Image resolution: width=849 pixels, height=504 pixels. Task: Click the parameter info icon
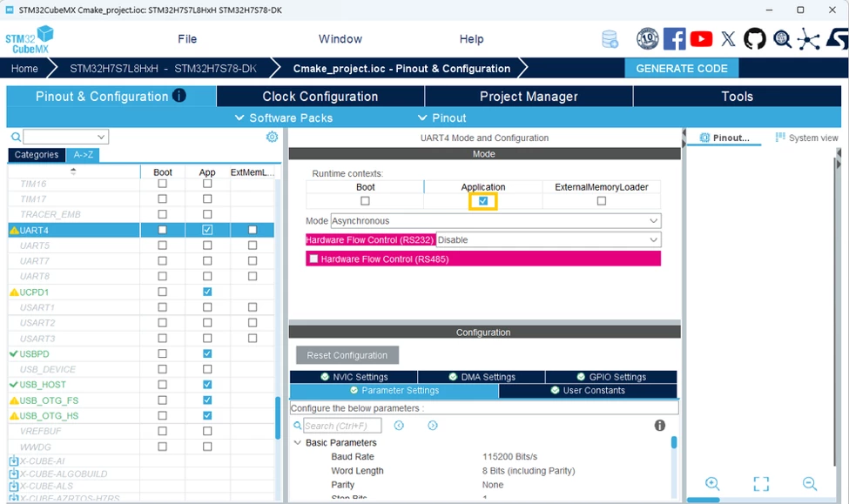point(659,426)
